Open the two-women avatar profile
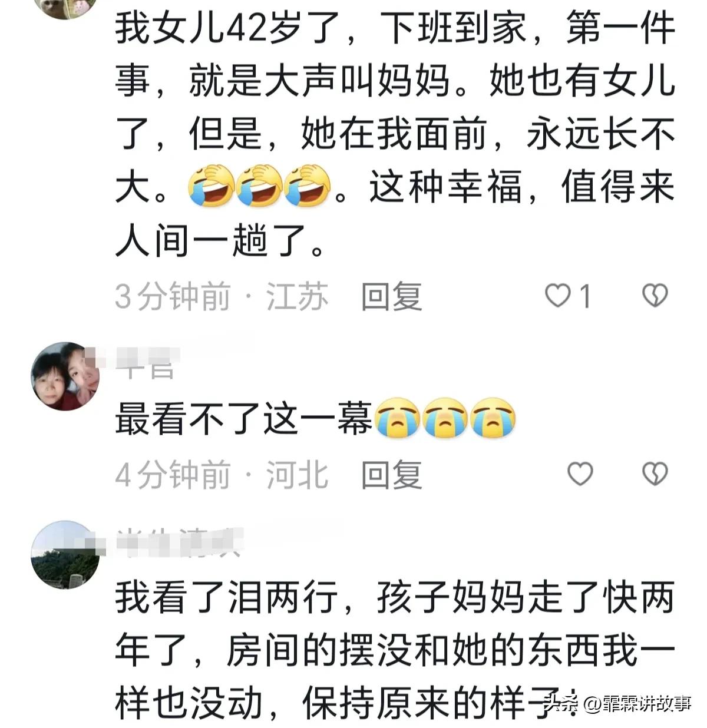This screenshot has height=728, width=707. [x=65, y=376]
